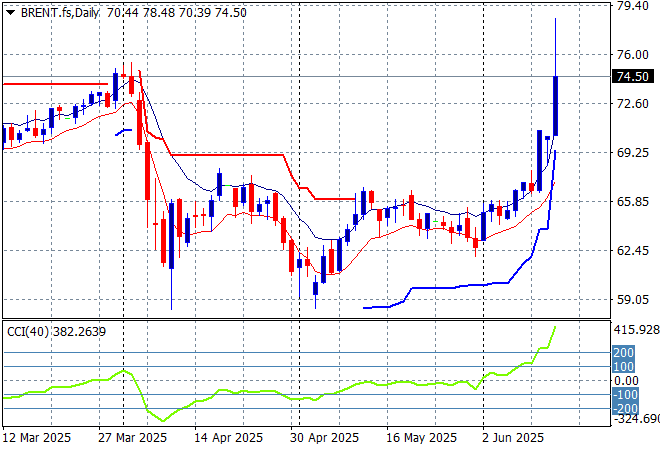This screenshot has height=450, width=660.
Task: Select the latest tall blue candlestick body
Action: 556,106
